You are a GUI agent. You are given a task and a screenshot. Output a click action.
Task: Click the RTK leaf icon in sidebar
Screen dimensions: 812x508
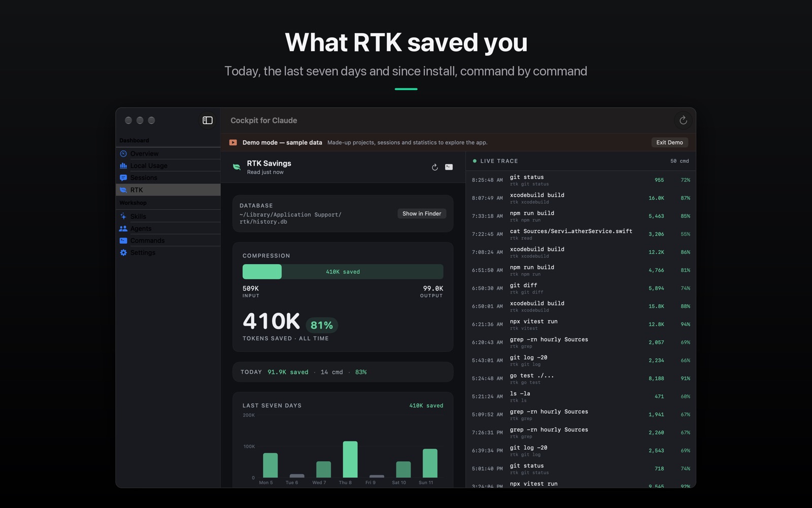(x=123, y=190)
